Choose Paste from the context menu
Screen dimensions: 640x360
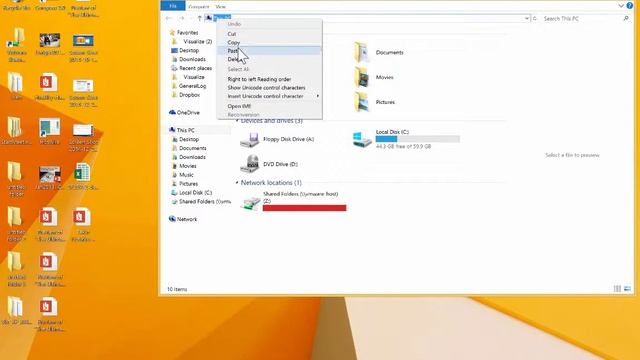[269, 51]
